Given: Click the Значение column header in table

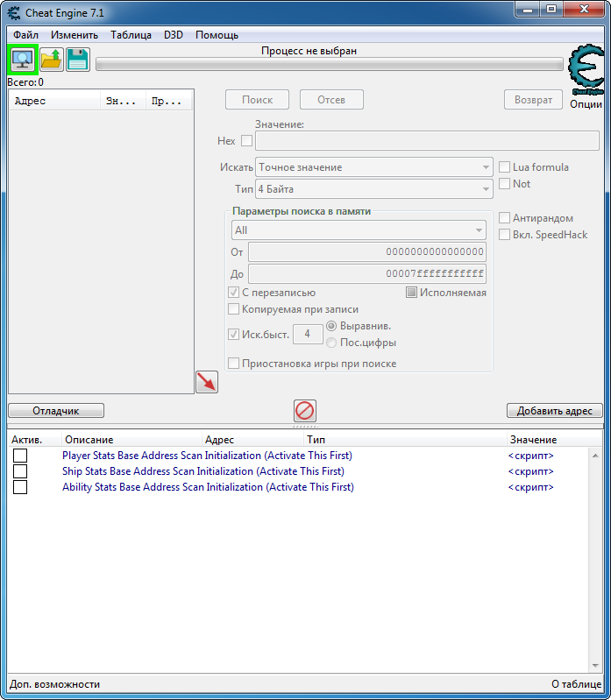Looking at the screenshot, I should 554,440.
